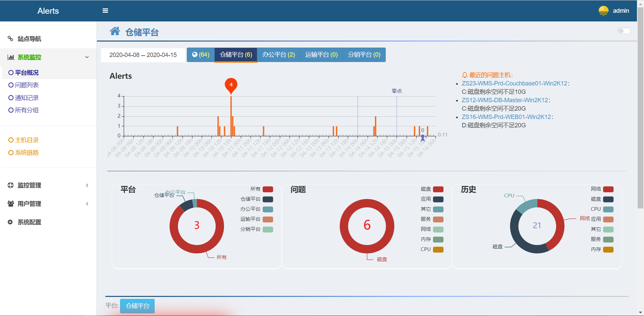Toggle the switch at top right of page
Image resolution: width=644 pixels, height=316 pixels.
(x=624, y=31)
